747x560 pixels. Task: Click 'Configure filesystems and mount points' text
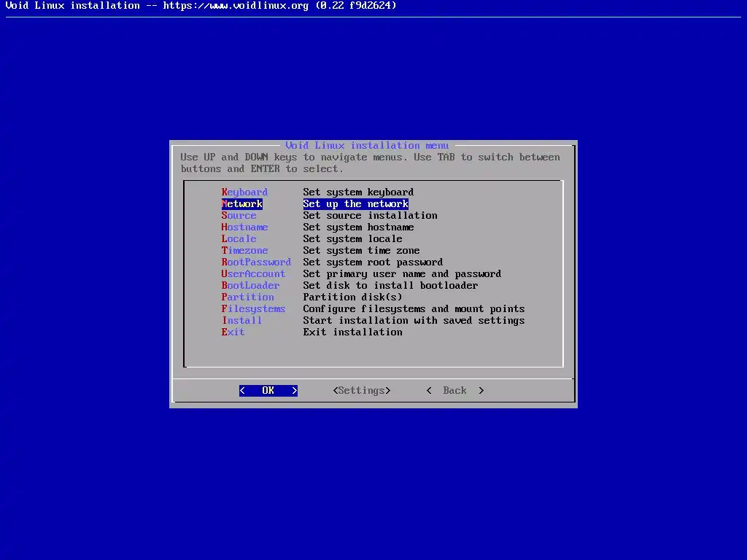tap(414, 308)
